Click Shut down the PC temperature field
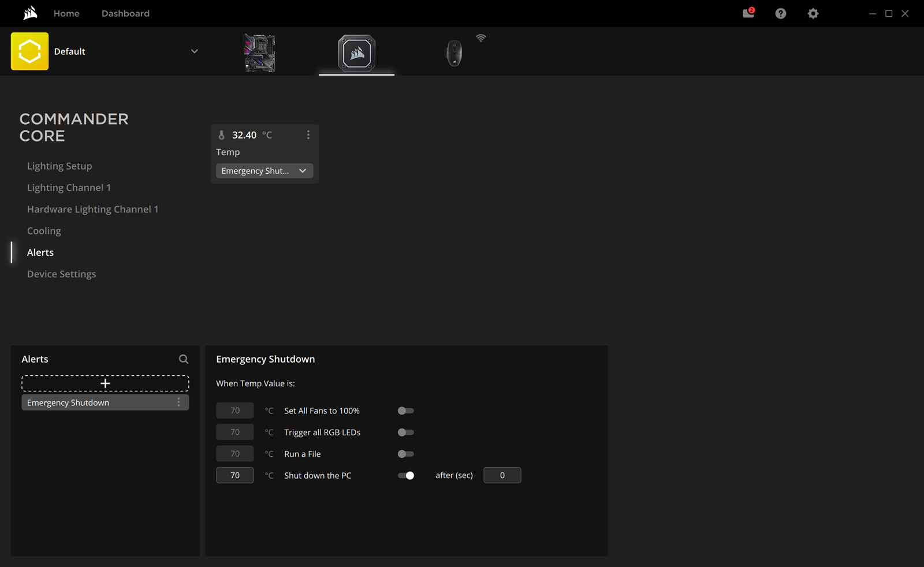Screen dimensions: 924x567 point(235,475)
